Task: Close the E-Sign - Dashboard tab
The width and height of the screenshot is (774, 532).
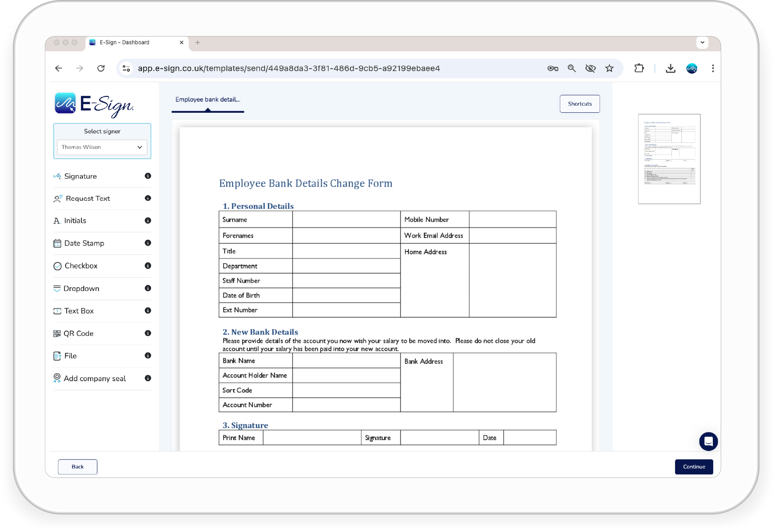Action: point(182,42)
